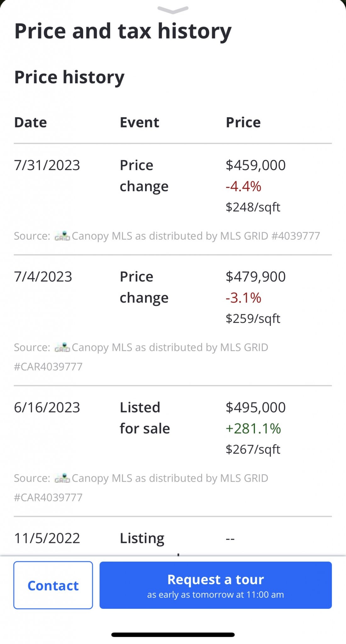Tap the Price and tax history title
346x644 pixels.
pos(123,31)
